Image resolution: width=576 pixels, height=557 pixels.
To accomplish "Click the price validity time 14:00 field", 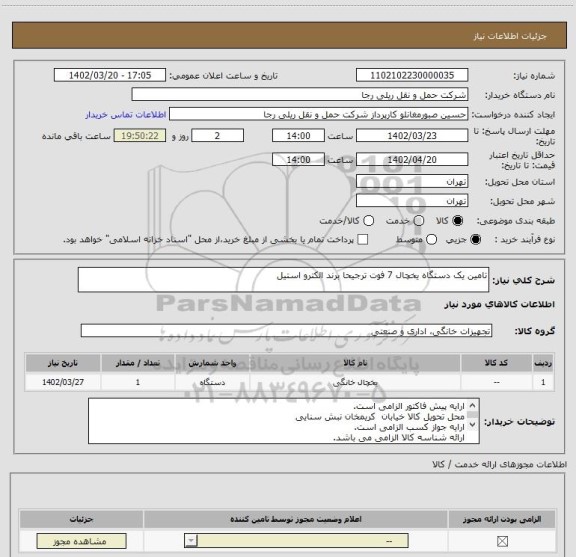I will [298, 159].
